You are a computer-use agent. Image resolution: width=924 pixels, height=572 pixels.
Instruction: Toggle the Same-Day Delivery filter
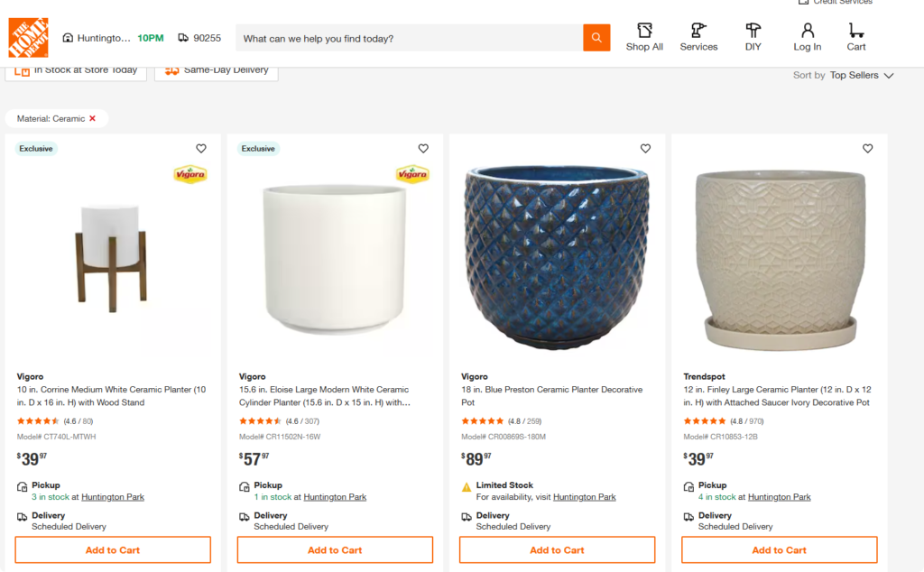click(217, 70)
